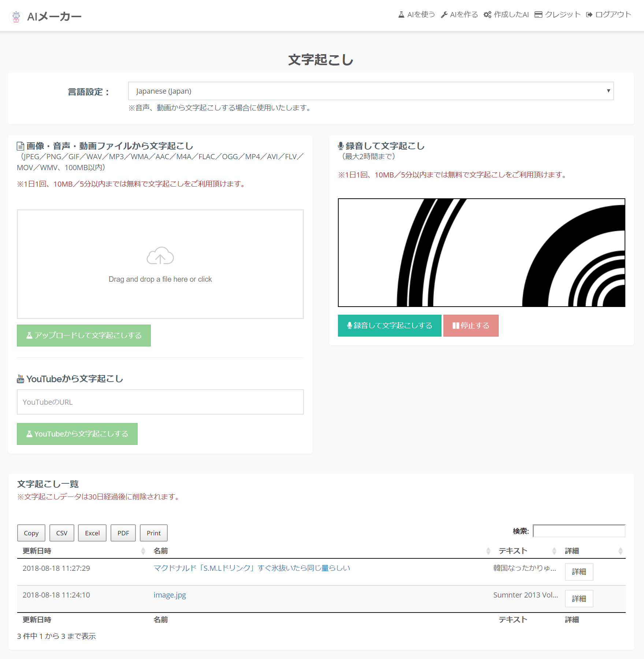The image size is (644, 659).
Task: Click into the YouTubeのURL input field
Action: click(x=160, y=402)
